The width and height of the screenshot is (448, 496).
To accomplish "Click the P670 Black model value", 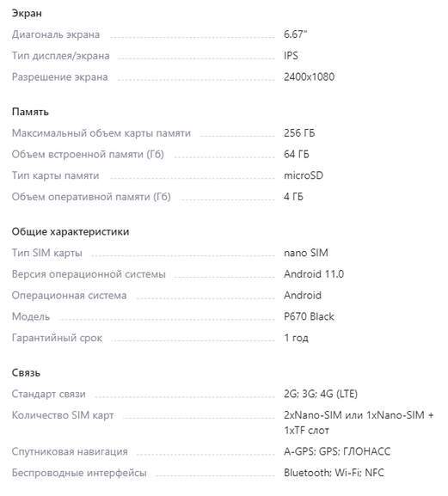I will 309,316.
